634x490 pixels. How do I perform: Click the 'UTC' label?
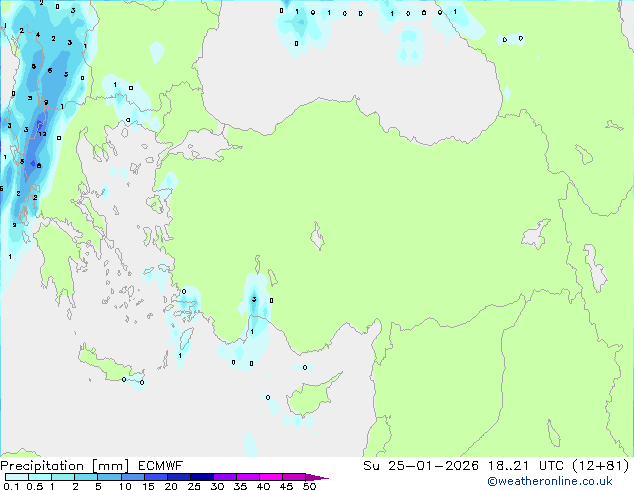551,466
